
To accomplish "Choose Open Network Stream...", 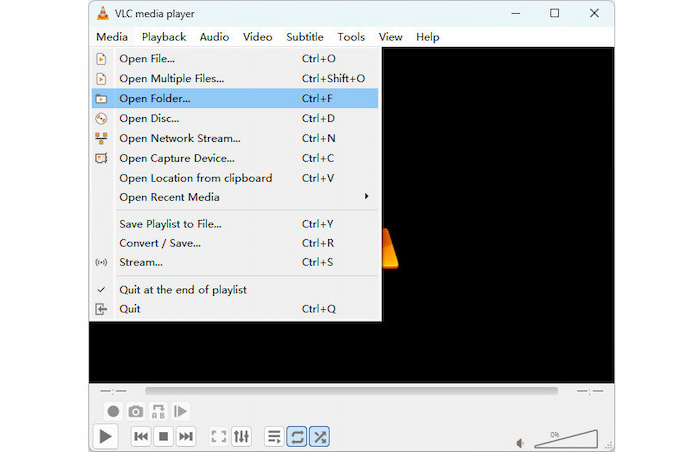I will [235, 138].
